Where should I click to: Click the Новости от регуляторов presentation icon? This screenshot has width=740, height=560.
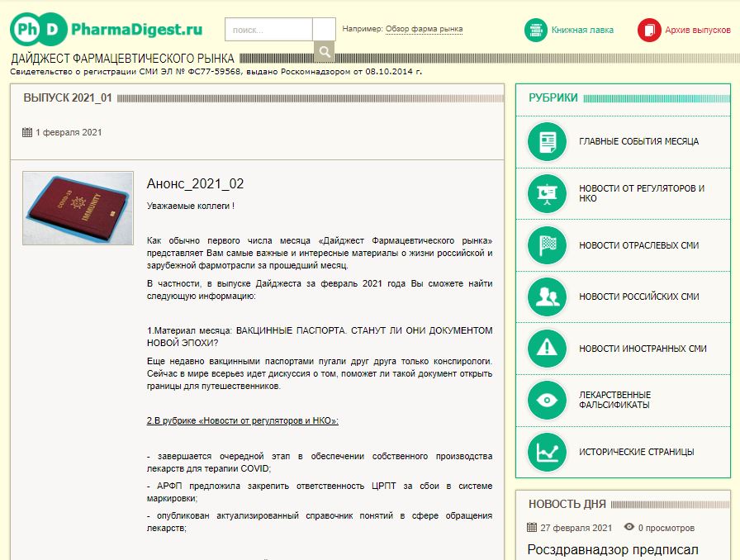click(547, 193)
